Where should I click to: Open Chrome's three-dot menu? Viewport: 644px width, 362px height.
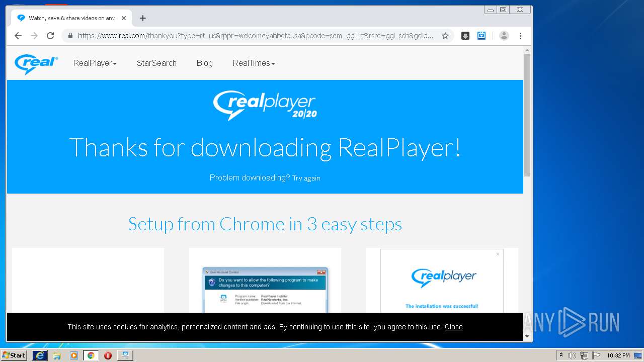click(520, 36)
